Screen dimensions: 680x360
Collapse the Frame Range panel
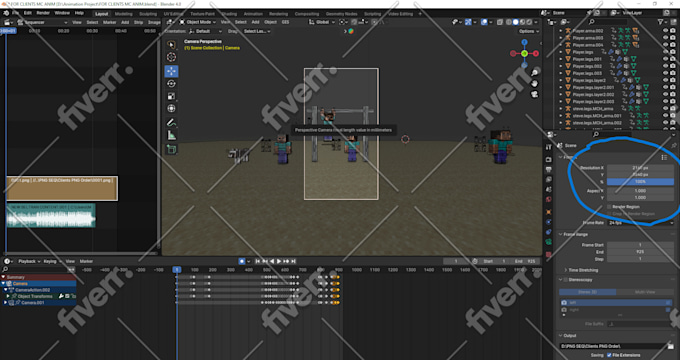[560, 234]
